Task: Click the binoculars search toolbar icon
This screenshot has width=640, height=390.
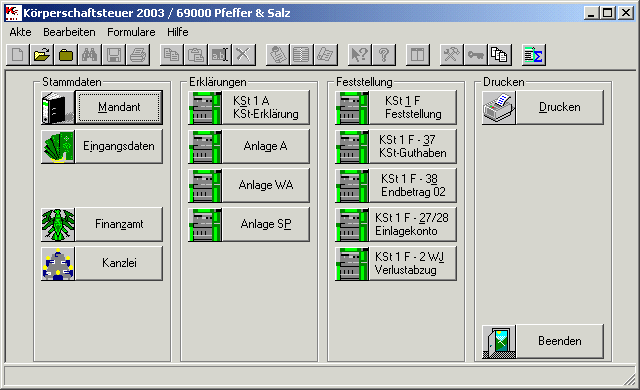Action: click(x=89, y=55)
